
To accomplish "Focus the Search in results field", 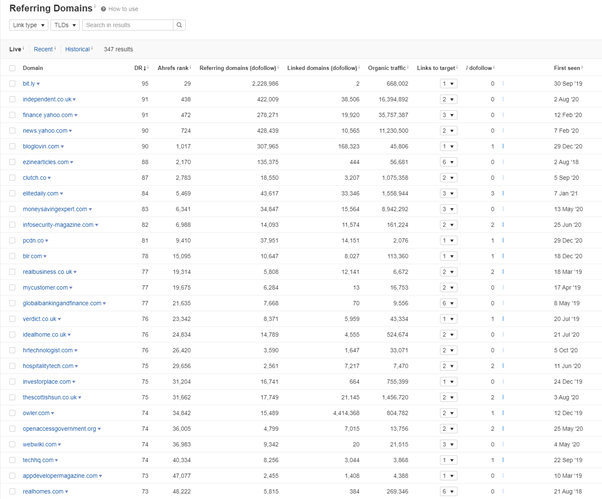I will 128,25.
